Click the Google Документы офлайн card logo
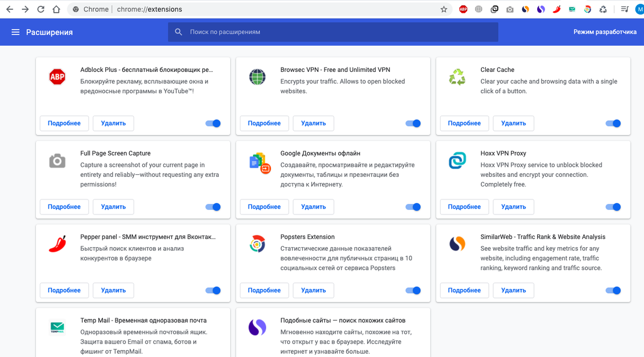Viewport: 644px width, 357px height. 260,162
